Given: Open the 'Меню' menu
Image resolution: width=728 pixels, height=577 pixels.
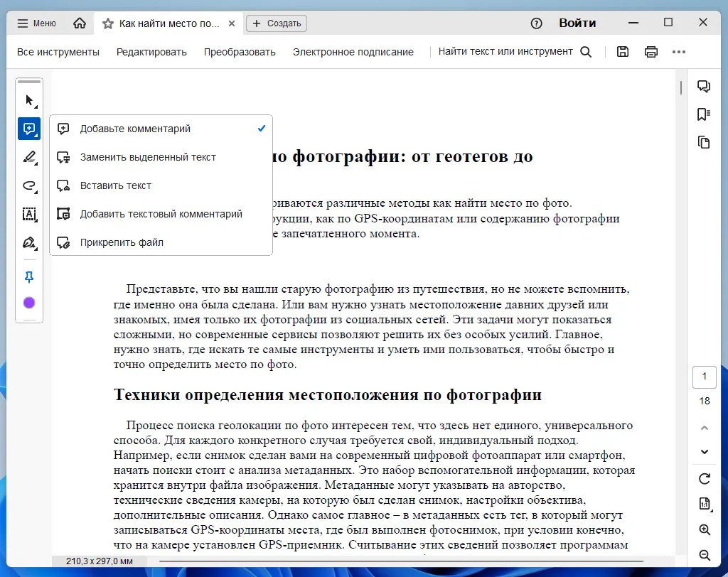Looking at the screenshot, I should [36, 23].
